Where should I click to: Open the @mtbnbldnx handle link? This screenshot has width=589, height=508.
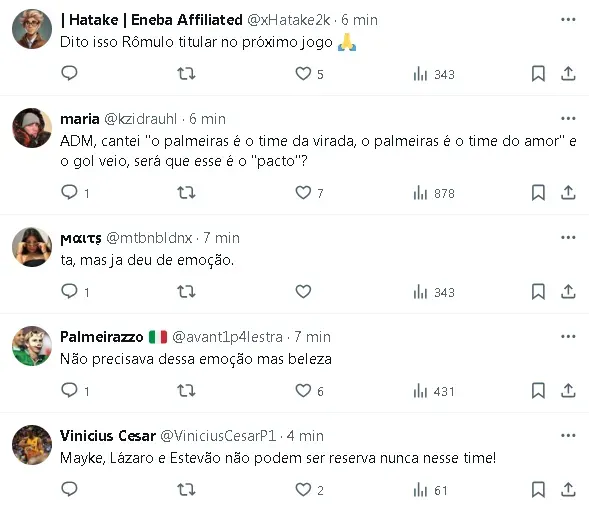pos(149,238)
